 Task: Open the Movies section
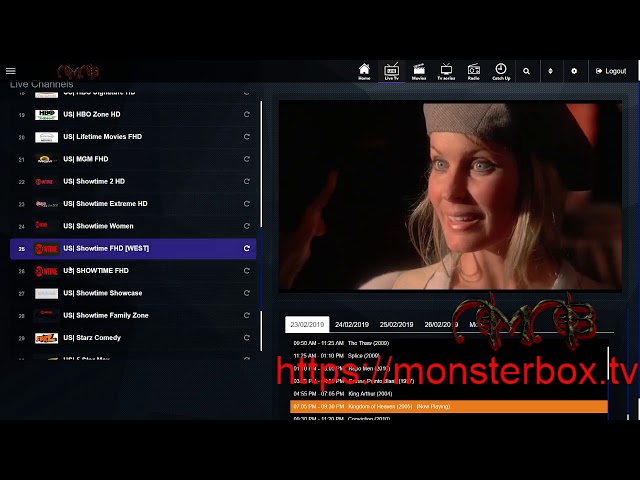click(x=419, y=71)
